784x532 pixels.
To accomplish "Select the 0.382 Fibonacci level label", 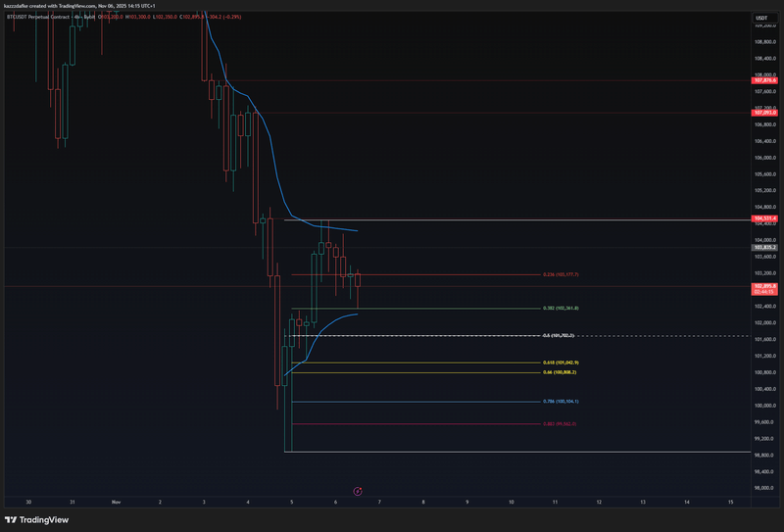I will (x=561, y=308).
